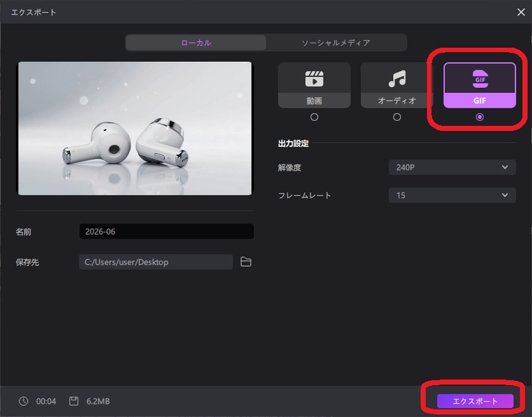
Task: Switch to the ローカル tab
Action: click(x=196, y=43)
